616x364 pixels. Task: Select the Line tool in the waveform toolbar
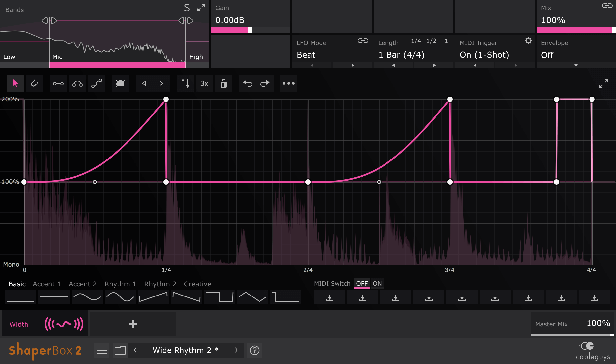click(58, 83)
